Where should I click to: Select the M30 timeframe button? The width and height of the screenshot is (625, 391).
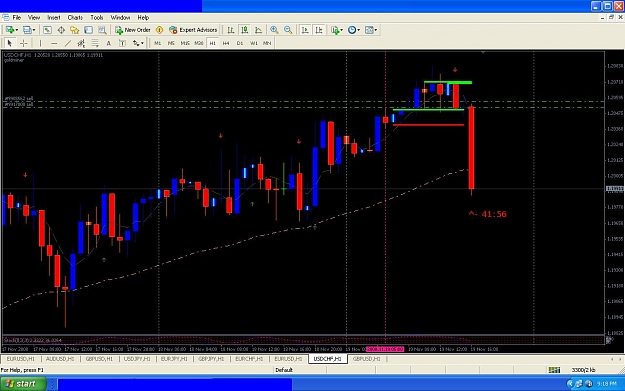pyautogui.click(x=199, y=43)
